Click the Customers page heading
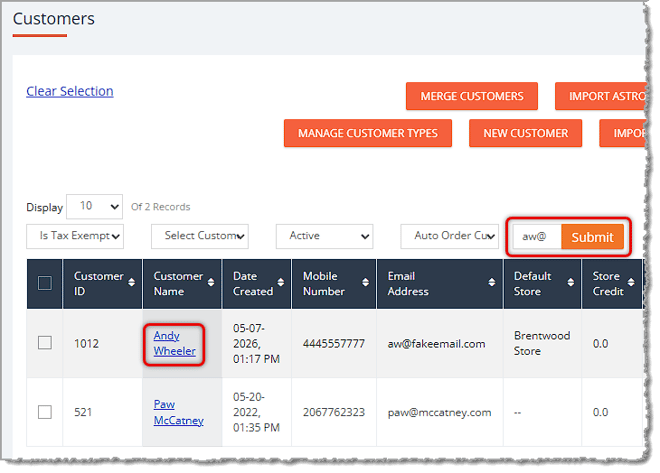Image resolution: width=660 pixels, height=473 pixels. pos(53,19)
